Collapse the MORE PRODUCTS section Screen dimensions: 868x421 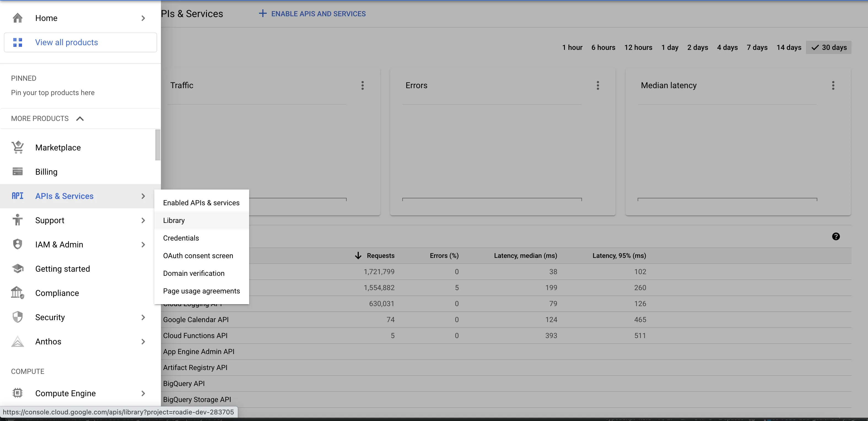tap(80, 118)
